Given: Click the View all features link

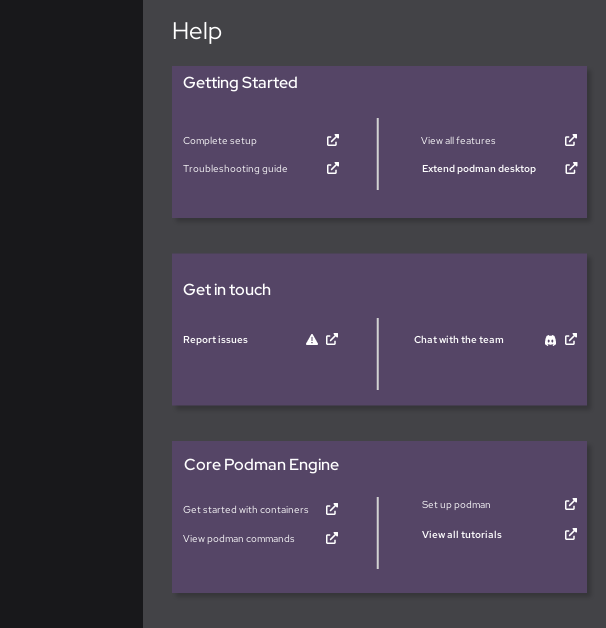Looking at the screenshot, I should [458, 141].
